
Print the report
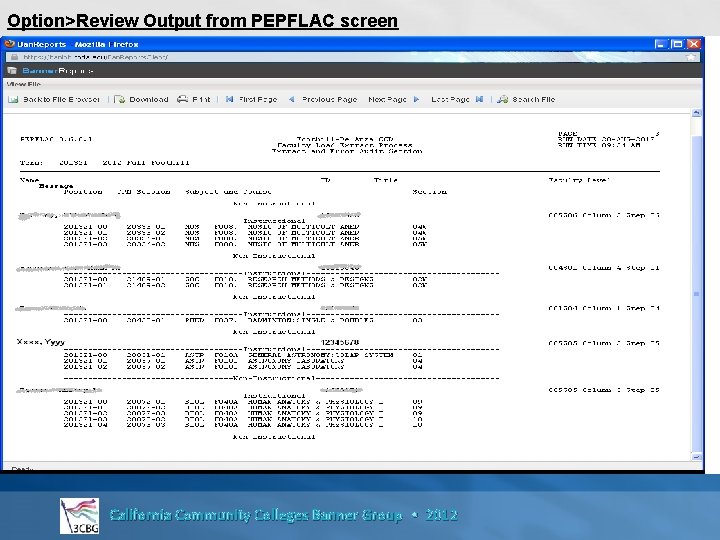[193, 99]
